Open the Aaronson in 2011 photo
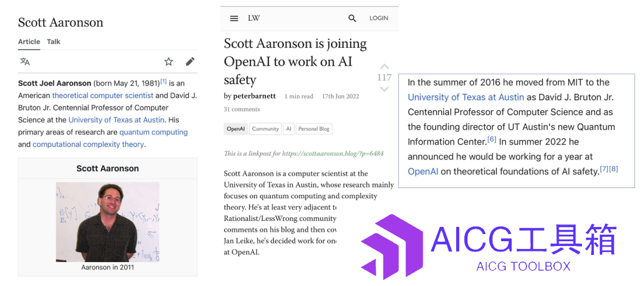The height and width of the screenshot is (286, 644). pyautogui.click(x=107, y=222)
